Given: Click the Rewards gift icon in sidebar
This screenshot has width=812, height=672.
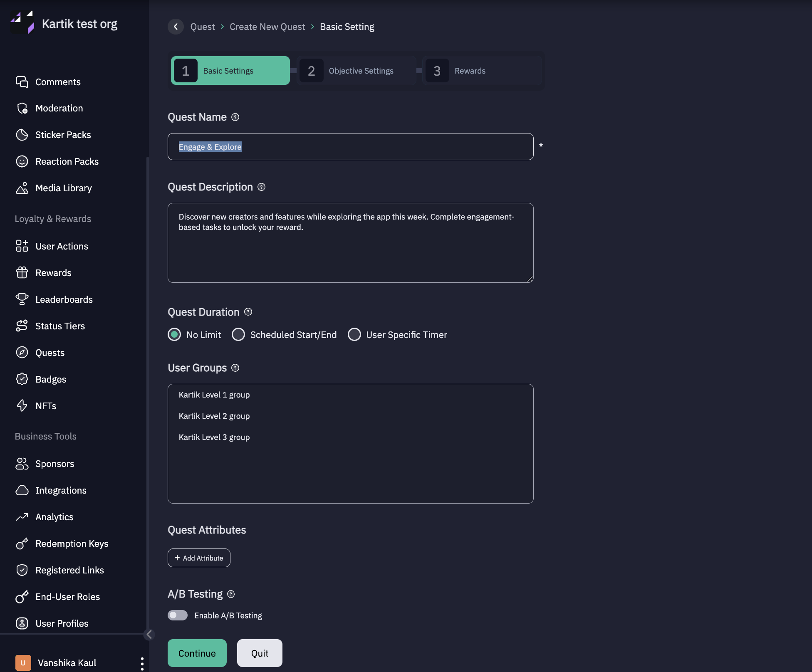Looking at the screenshot, I should pos(22,273).
